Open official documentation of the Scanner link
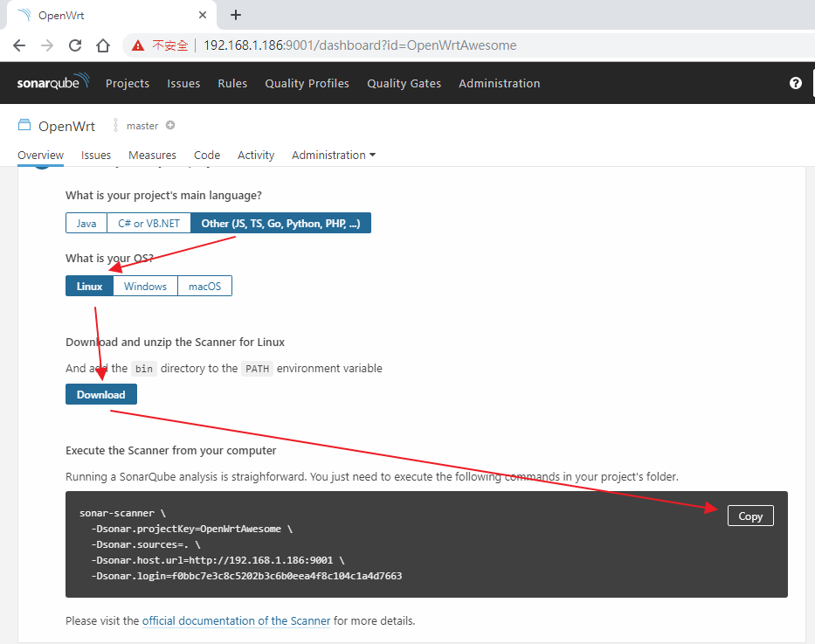Image resolution: width=815 pixels, height=644 pixels. coord(236,620)
